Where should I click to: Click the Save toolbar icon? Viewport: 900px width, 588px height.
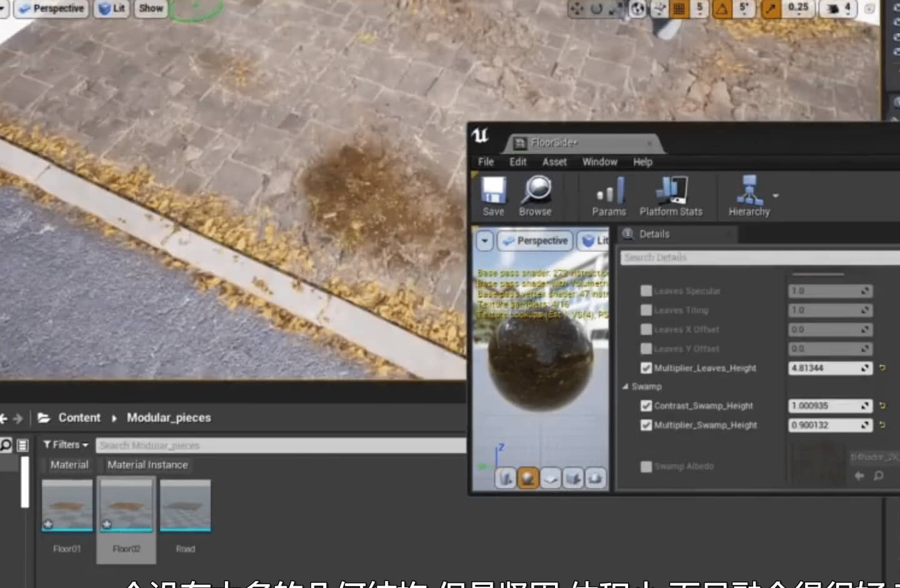(x=493, y=196)
